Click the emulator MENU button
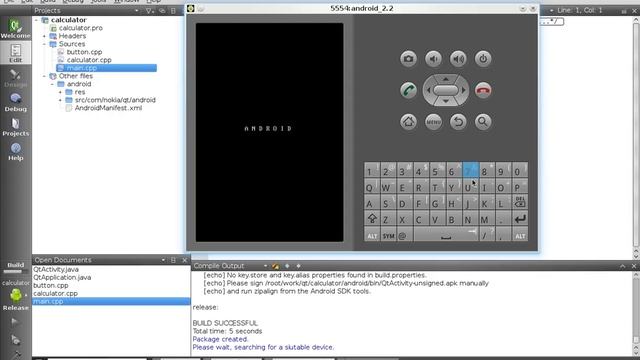Screen dimensions: 640x360 tap(433, 122)
